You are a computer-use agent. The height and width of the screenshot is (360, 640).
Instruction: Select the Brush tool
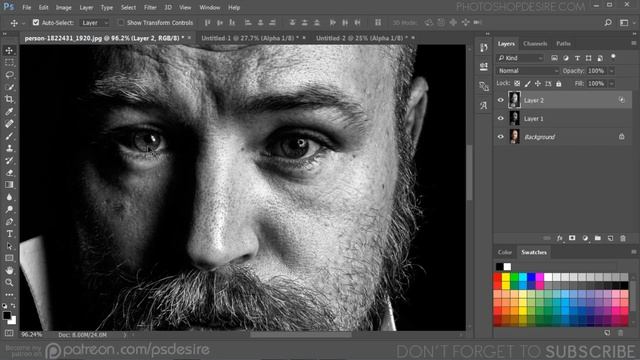coord(9,136)
